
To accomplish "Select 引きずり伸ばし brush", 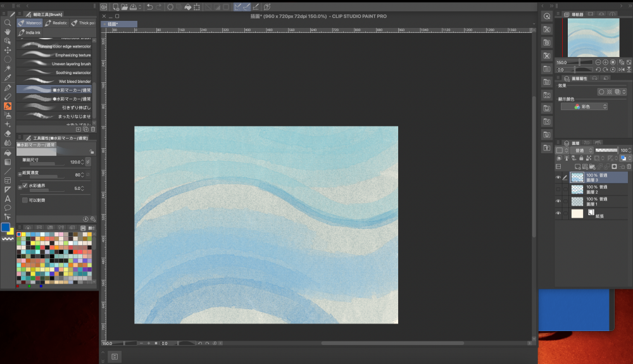I will (54, 108).
